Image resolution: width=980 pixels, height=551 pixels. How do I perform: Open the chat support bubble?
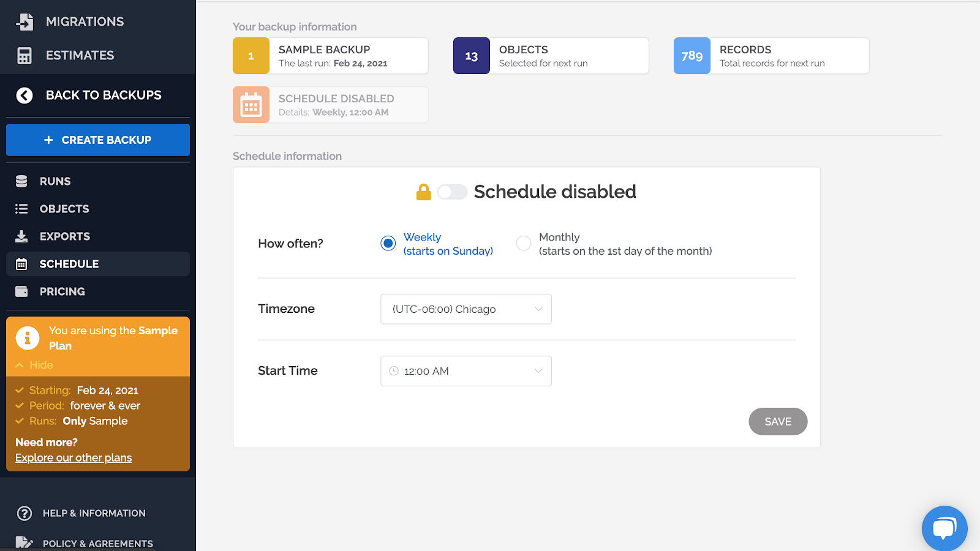coord(944,528)
